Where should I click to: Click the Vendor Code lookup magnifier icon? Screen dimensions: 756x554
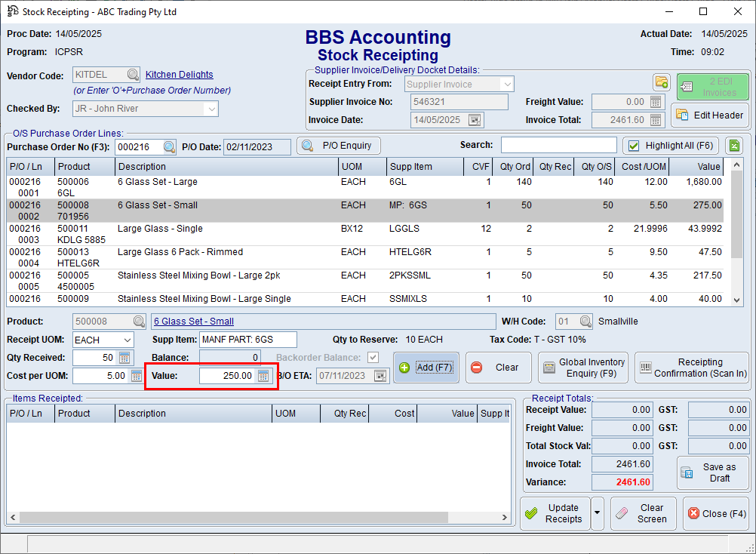[x=133, y=75]
